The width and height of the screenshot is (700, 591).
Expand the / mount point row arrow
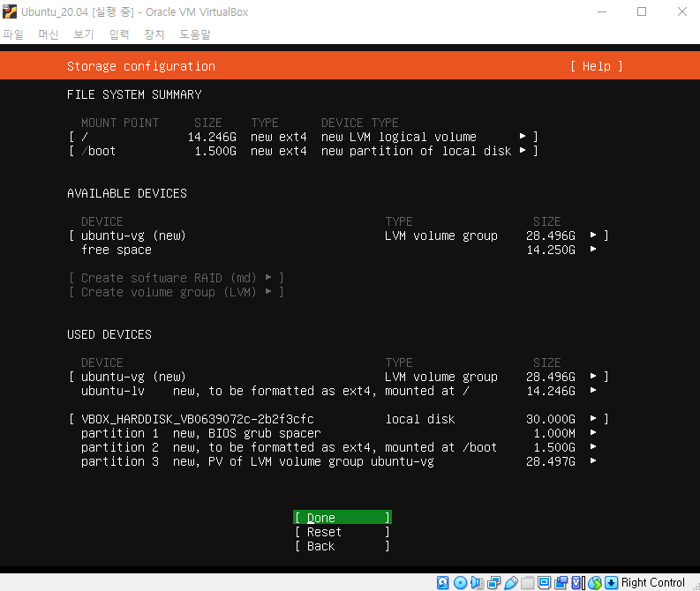point(523,137)
